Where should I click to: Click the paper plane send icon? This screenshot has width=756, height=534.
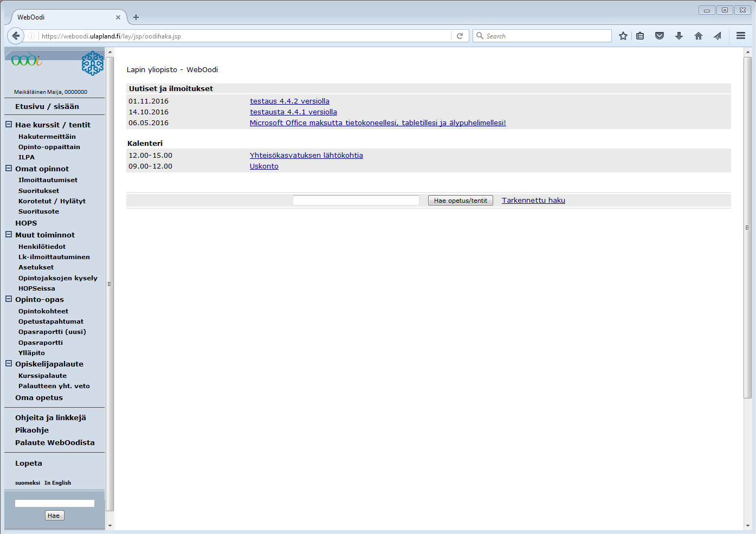coord(718,36)
